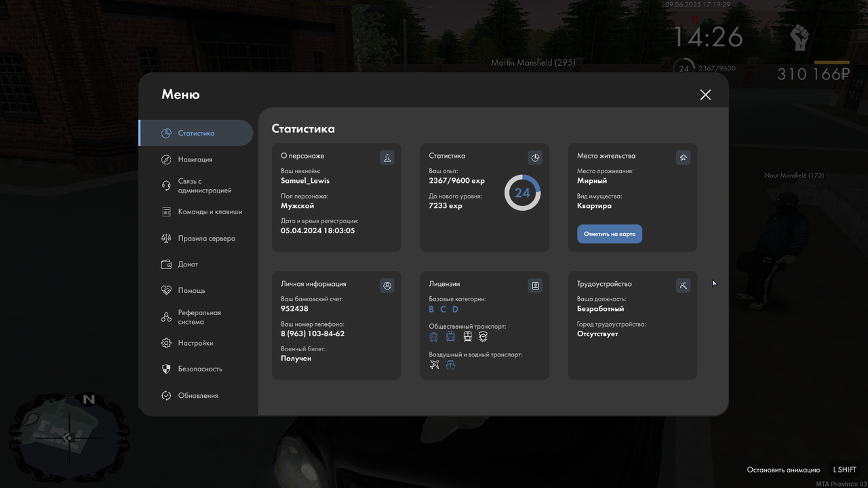
Task: Click job title Безработный
Action: pos(601,309)
